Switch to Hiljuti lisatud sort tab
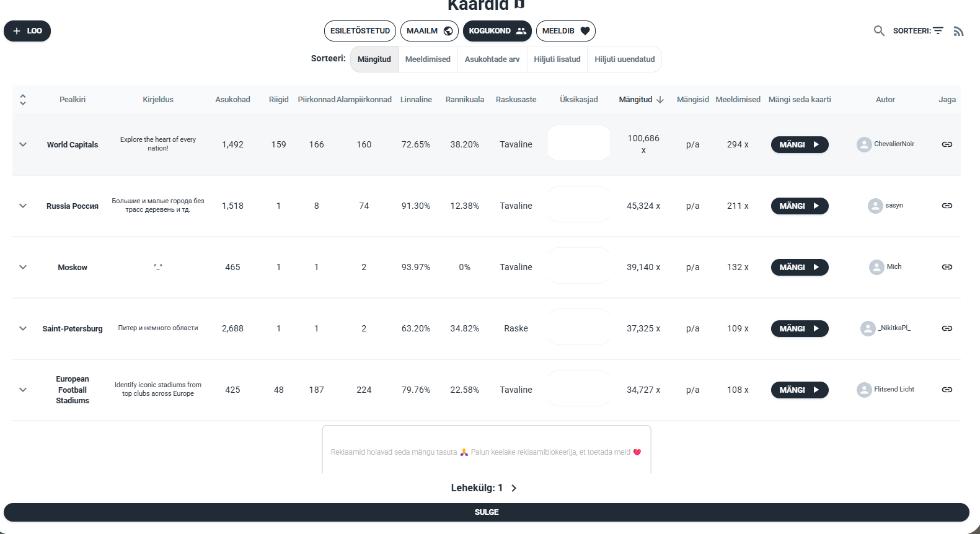Image resolution: width=980 pixels, height=534 pixels. [557, 59]
